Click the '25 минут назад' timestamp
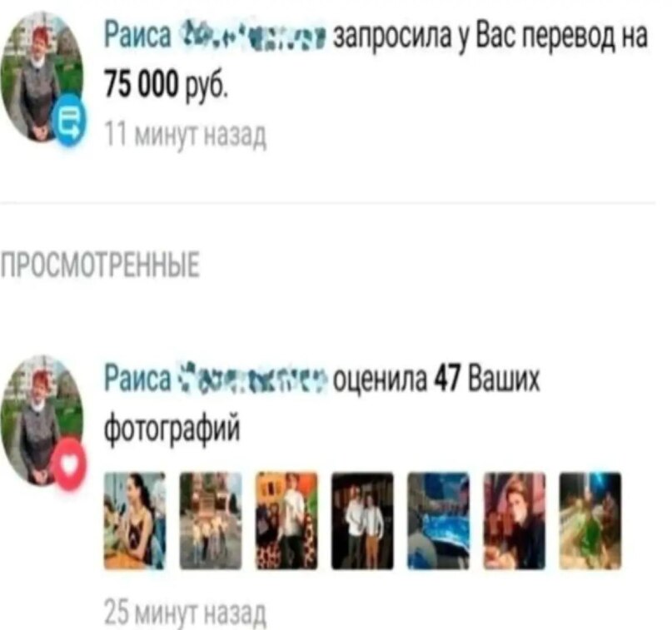672x630 pixels. coord(186,613)
